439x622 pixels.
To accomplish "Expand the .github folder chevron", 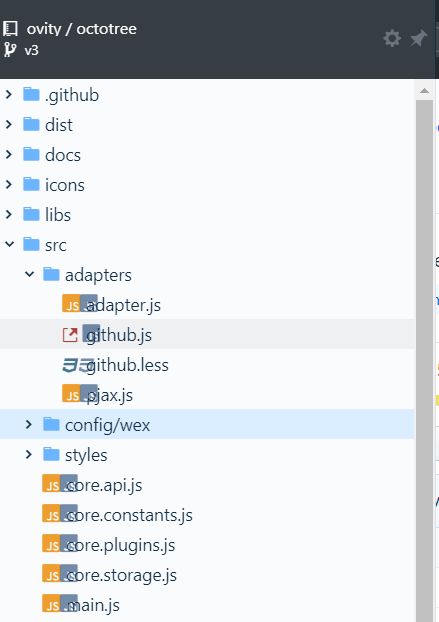I will [x=9, y=94].
